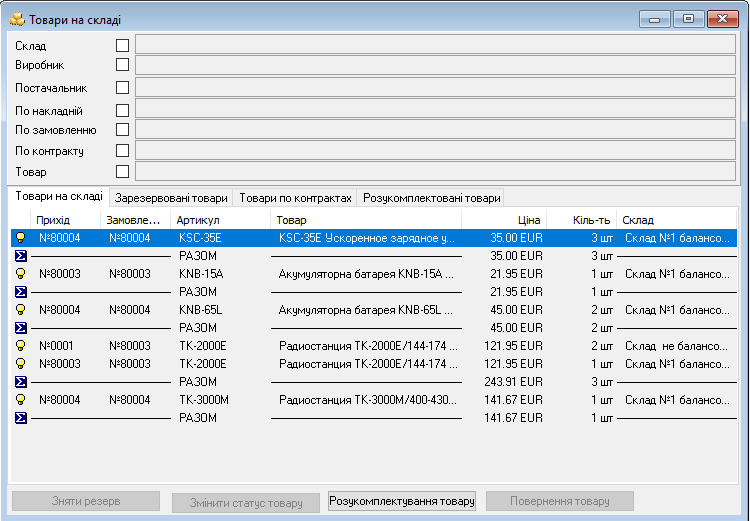Viewport: 750px width, 521px height.
Task: Click the sum icon of the 243.91 EUR total row
Action: [19, 382]
